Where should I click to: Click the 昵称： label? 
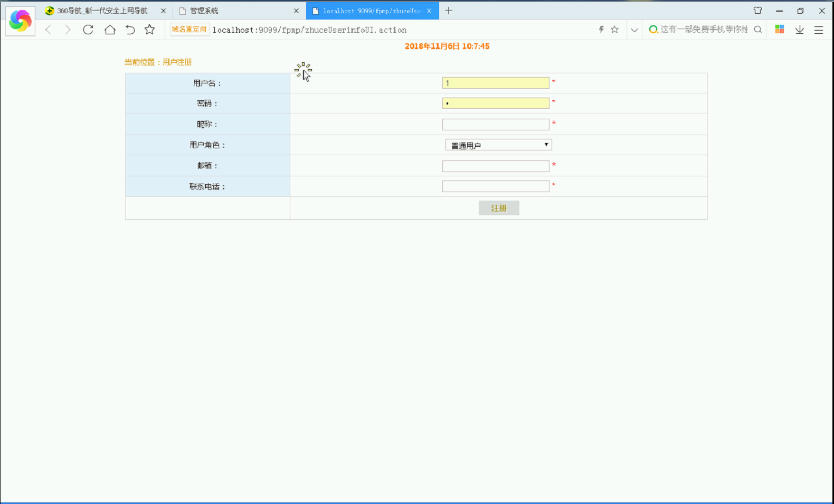tap(207, 125)
